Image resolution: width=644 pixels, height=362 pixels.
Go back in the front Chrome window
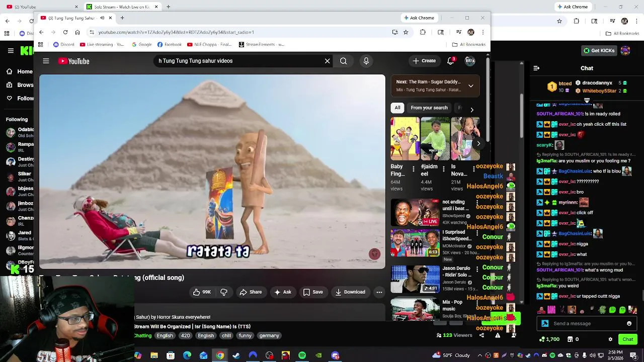point(41,32)
